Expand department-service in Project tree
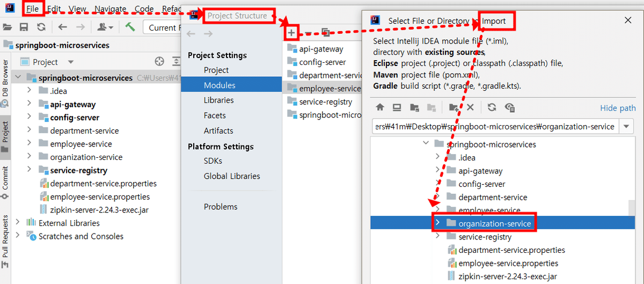 click(x=30, y=130)
